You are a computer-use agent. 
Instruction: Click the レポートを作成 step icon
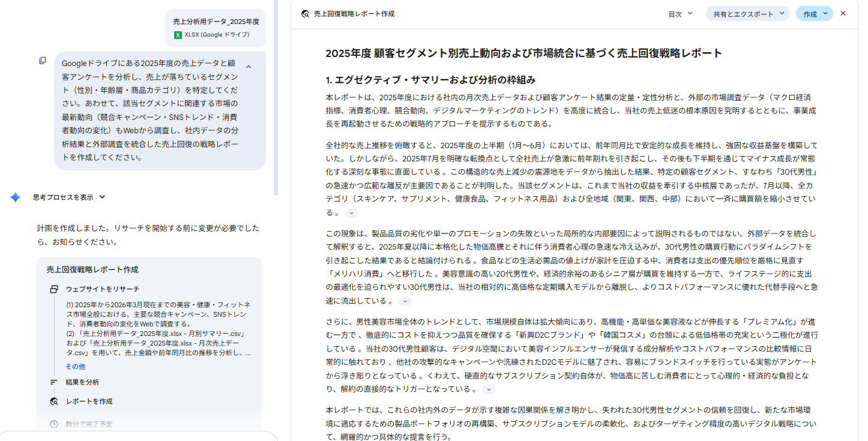(x=54, y=401)
